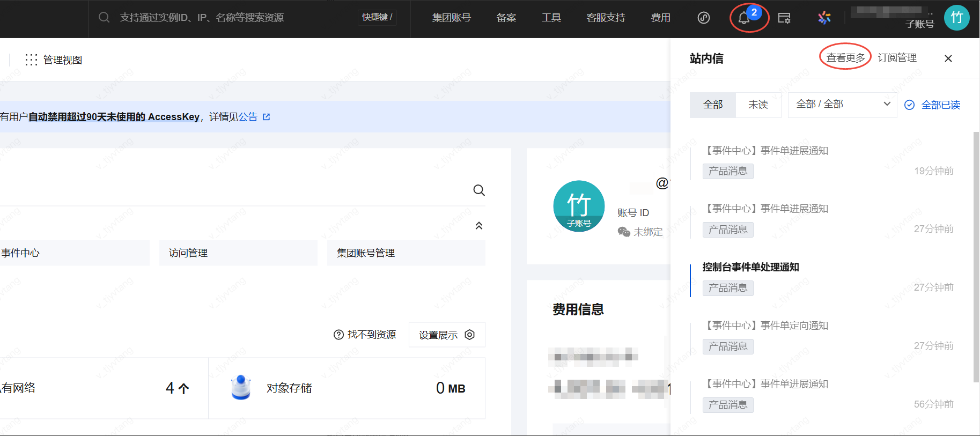
Task: Click the green 竹 account avatar in header
Action: click(956, 18)
